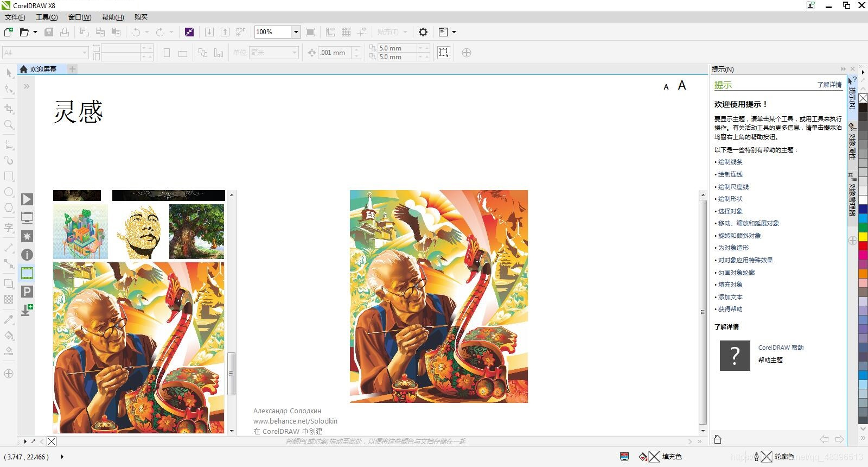
Task: Pick the red swatch in the color palette
Action: pos(863,246)
